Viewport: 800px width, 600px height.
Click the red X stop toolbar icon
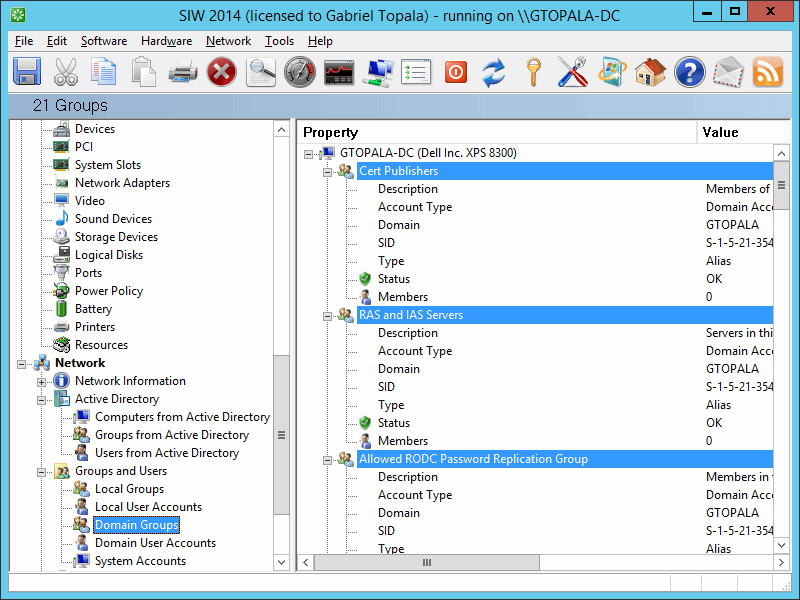point(221,71)
